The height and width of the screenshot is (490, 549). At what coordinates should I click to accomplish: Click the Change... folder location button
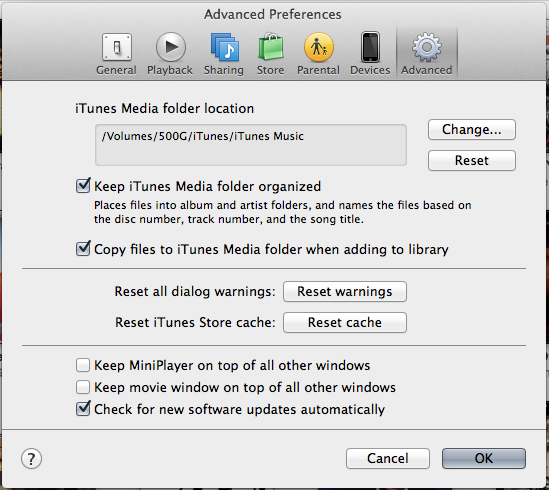coord(472,130)
